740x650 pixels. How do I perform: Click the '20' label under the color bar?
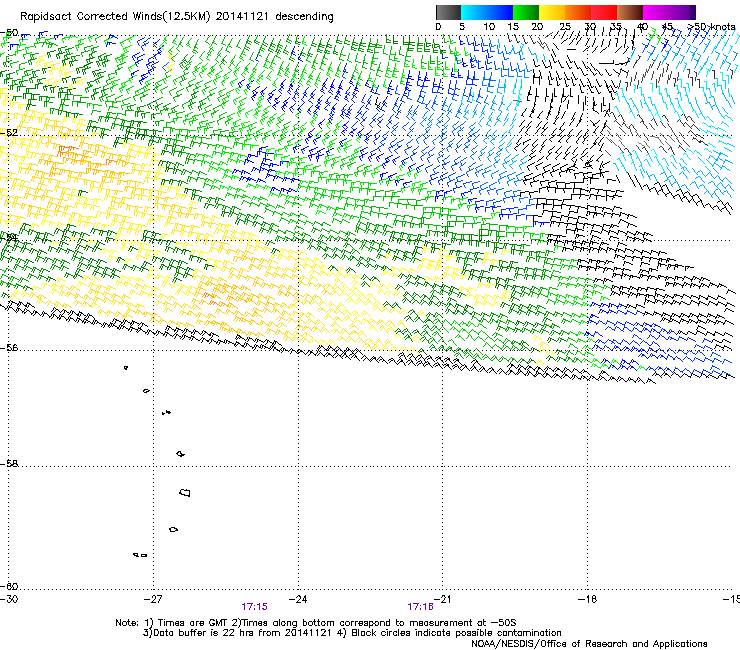point(537,27)
